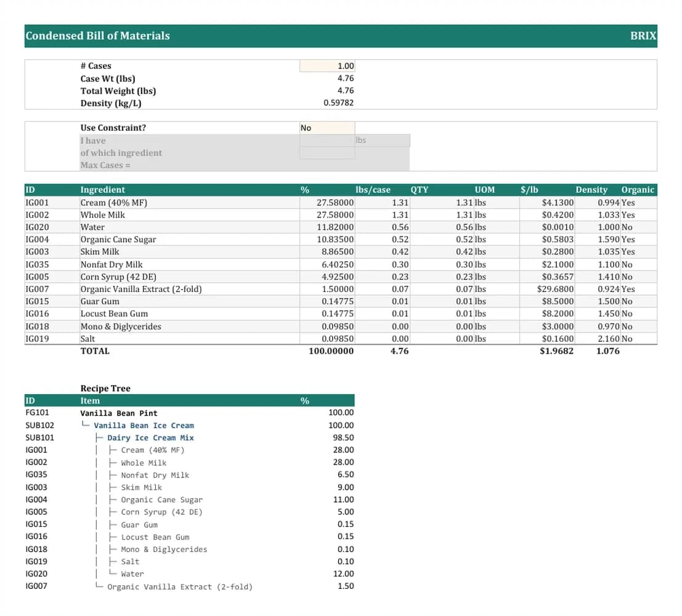Select 'Vanilla Bean Pint' tree root
682x616 pixels.
click(119, 413)
